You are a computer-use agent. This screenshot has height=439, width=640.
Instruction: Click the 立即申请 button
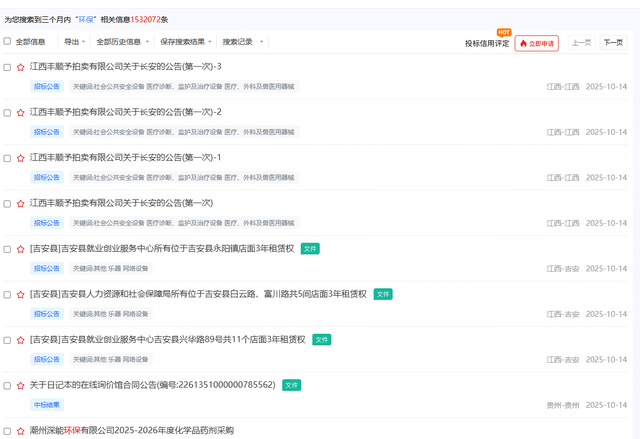[x=537, y=43]
